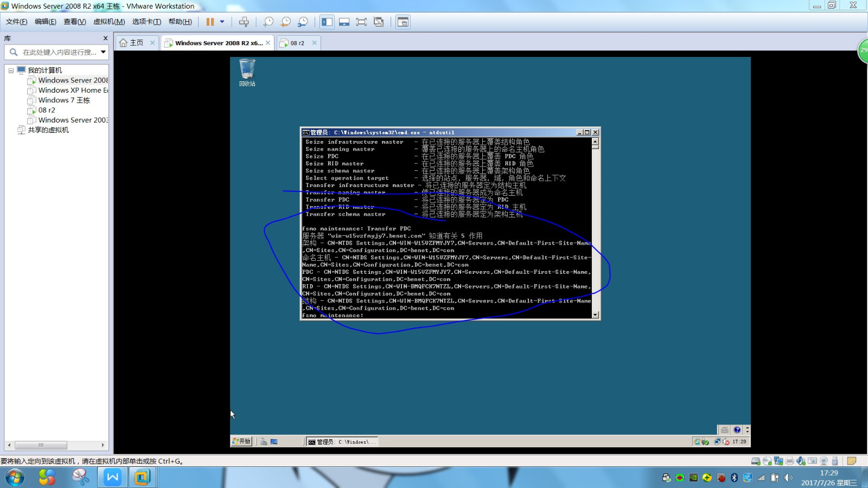This screenshot has height=488, width=868.
Task: Click the VMware network adapter status icon
Action: (778, 461)
